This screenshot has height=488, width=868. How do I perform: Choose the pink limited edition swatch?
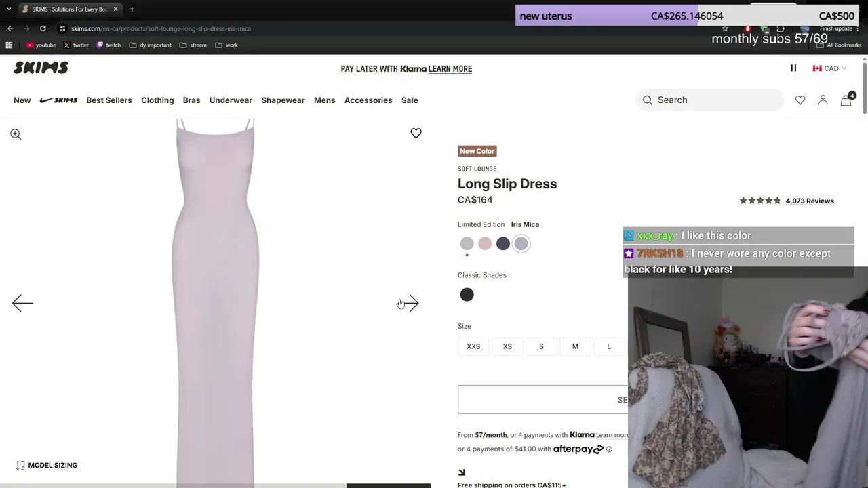tap(485, 244)
